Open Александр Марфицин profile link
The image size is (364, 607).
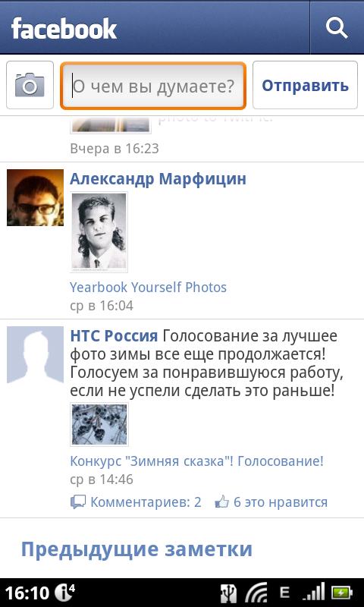(x=158, y=179)
